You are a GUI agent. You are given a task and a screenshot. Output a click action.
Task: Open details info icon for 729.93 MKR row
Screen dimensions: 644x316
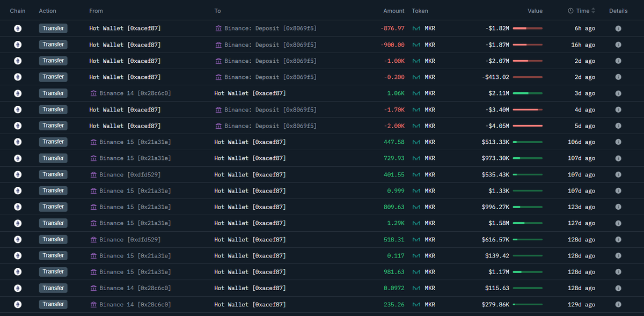pos(618,158)
